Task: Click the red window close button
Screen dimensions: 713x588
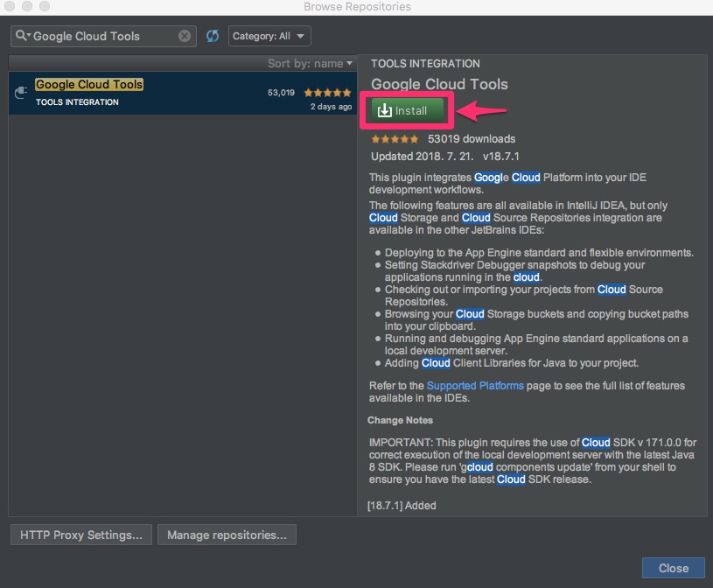Action: 11,7
